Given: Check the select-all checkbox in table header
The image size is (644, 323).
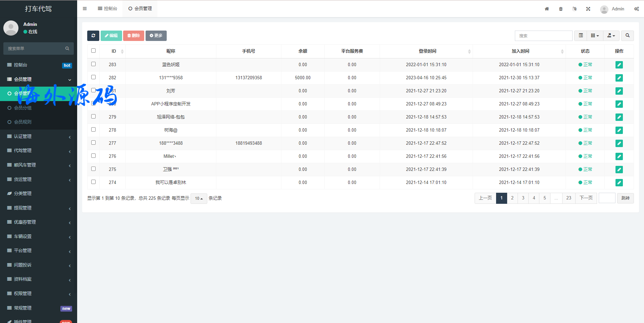Looking at the screenshot, I should point(94,51).
